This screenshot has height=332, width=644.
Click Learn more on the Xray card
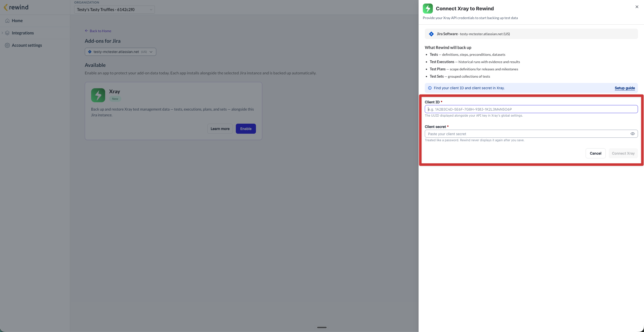[220, 129]
